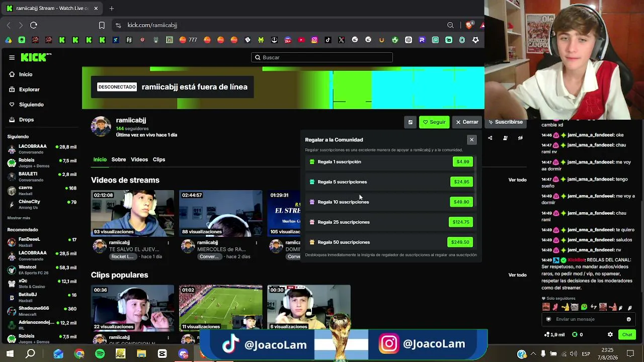Open options for TE SALVO EL JUEV video

pos(168,243)
